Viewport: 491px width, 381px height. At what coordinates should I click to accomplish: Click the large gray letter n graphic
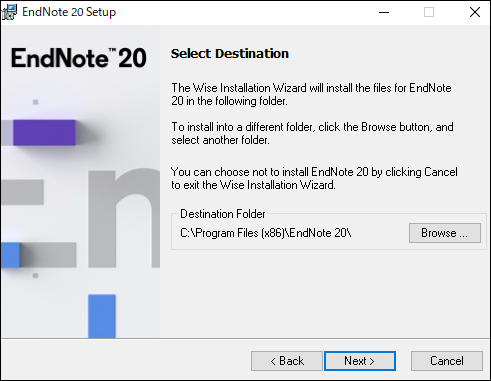pyautogui.click(x=124, y=219)
